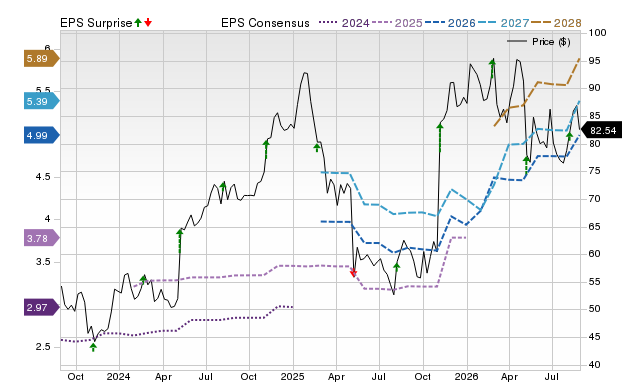The image size is (640, 382).
Task: Click the 55 label on price axis
Action: coord(595,282)
